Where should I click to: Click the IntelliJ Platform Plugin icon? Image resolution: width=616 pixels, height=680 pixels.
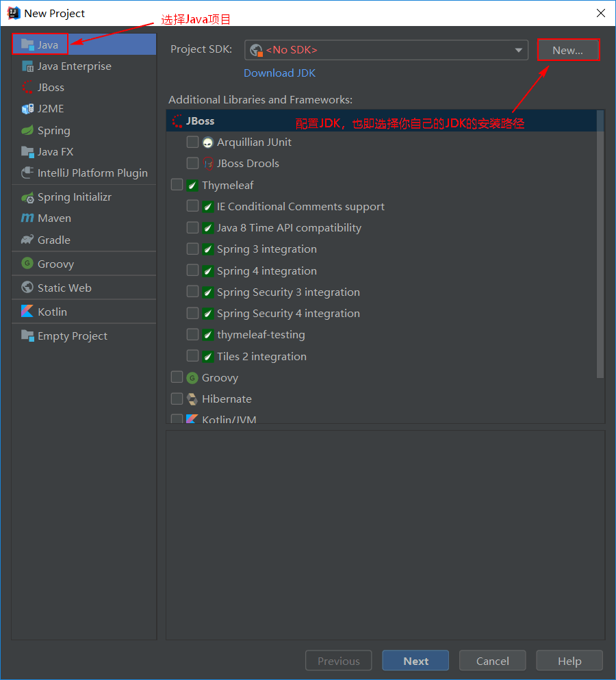[27, 173]
